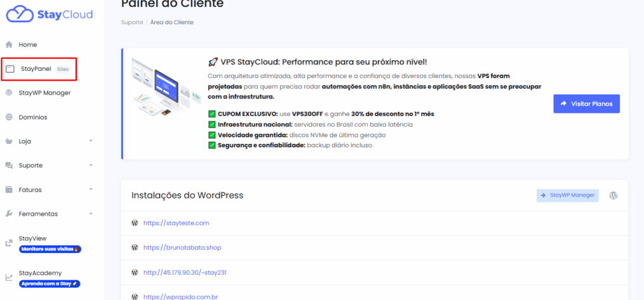This screenshot has width=644, height=300.
Task: Click WordPress logo beside StayWP Manager button
Action: pyautogui.click(x=614, y=195)
